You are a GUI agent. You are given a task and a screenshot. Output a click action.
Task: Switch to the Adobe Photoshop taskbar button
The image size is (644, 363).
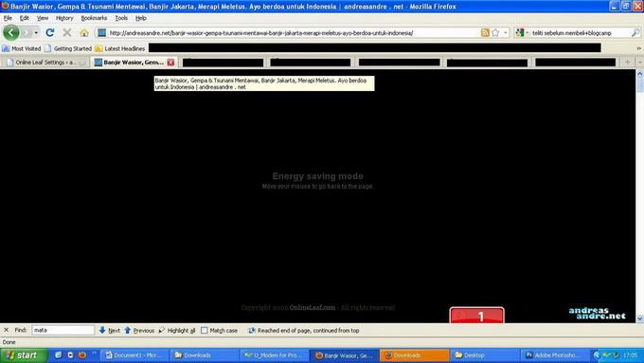point(554,355)
